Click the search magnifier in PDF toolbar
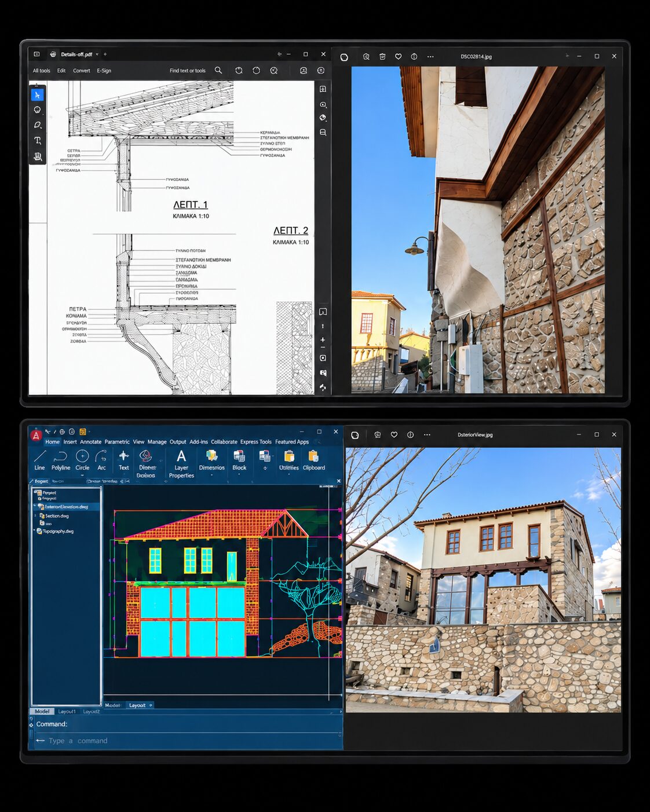Image resolution: width=650 pixels, height=812 pixels. 218,70
